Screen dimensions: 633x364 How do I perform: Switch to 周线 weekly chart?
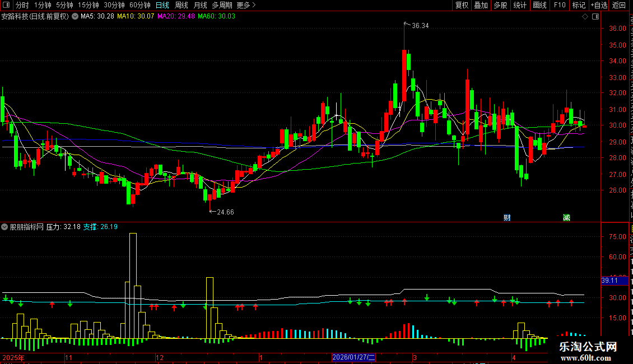181,5
